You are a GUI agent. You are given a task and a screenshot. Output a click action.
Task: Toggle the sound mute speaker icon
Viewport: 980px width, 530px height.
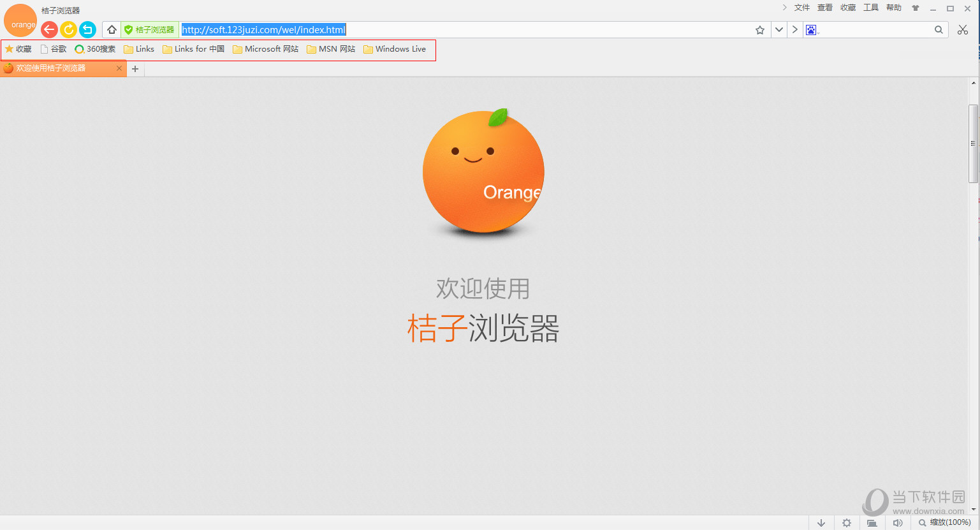(898, 523)
